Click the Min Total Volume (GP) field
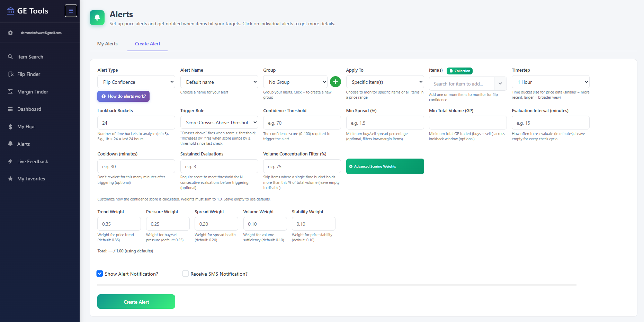Screen dimensions: 644x322 [x=468, y=123]
